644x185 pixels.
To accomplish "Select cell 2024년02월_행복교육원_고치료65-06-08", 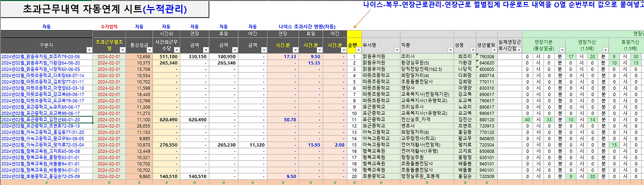I will pos(47,151).
